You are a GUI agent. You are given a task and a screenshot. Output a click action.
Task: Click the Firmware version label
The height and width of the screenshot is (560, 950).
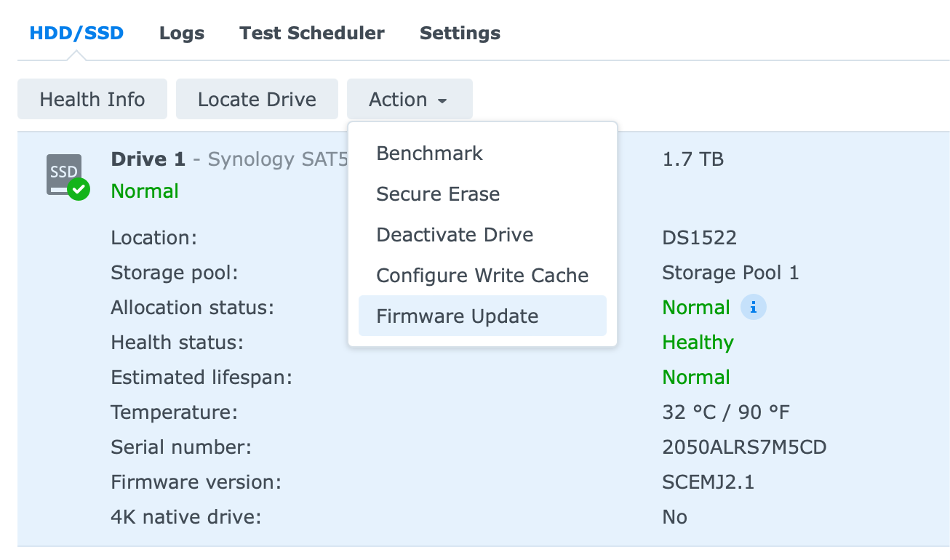196,482
